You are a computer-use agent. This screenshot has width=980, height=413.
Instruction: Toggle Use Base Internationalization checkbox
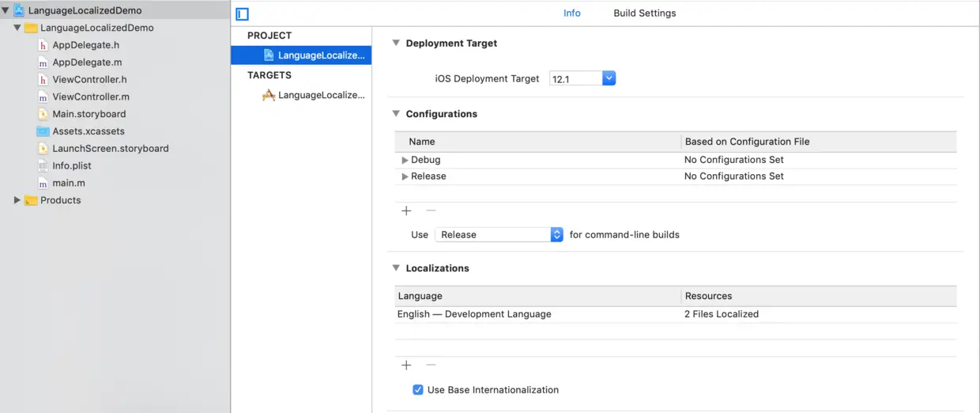(418, 390)
